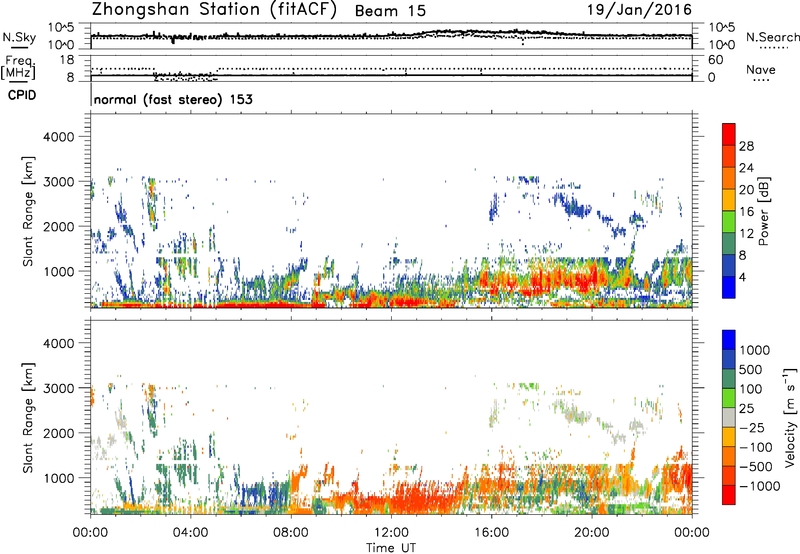
Task: Click the left '10^5' noise axis tick
Action: (61, 28)
